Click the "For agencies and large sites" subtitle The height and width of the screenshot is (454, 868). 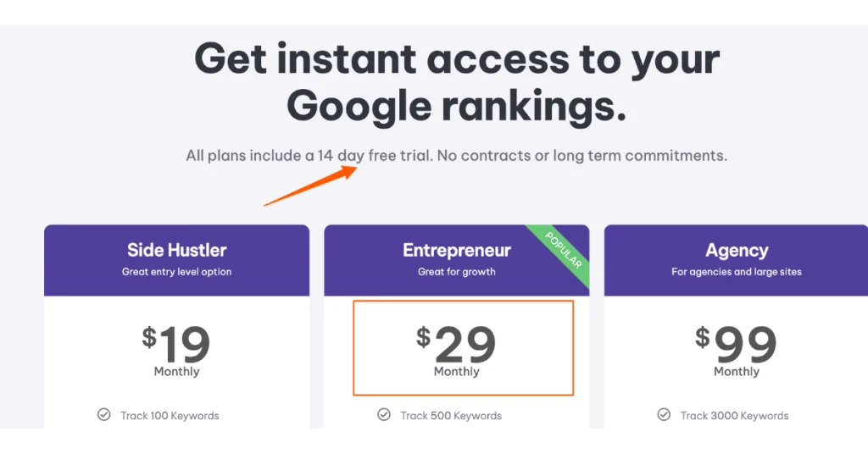pos(737,272)
